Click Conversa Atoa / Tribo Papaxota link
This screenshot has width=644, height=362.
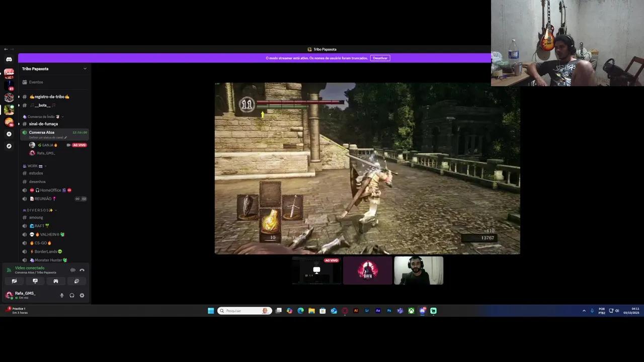pos(35,273)
